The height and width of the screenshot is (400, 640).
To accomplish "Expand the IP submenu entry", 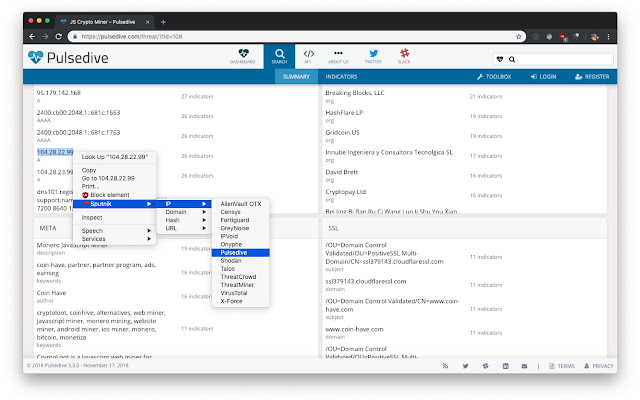I will point(184,204).
